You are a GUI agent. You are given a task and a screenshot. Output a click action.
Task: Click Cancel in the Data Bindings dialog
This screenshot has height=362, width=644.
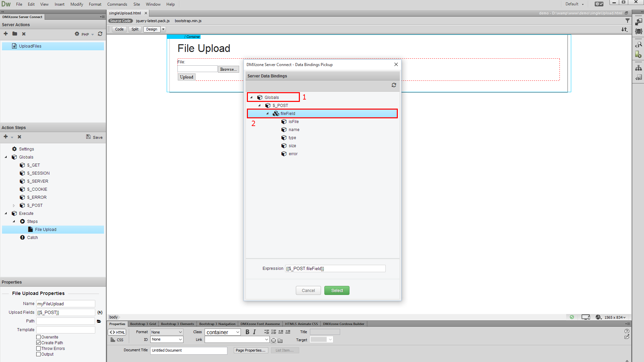(x=308, y=291)
